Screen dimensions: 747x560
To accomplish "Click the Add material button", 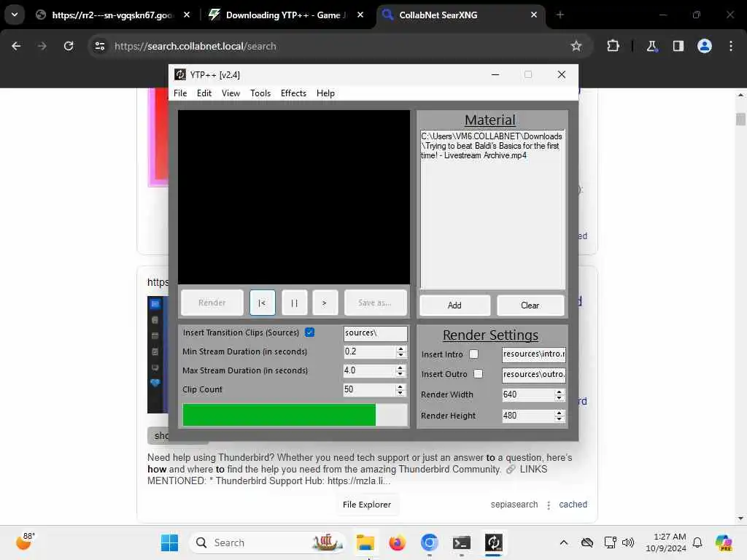I will (x=454, y=306).
